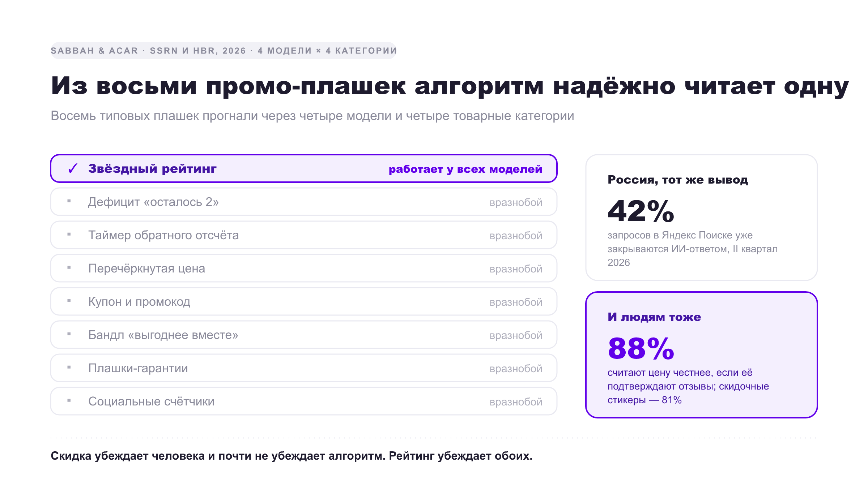Select the Социальные счётчики row
Viewport: 868px width, 477px height.
coord(304,401)
